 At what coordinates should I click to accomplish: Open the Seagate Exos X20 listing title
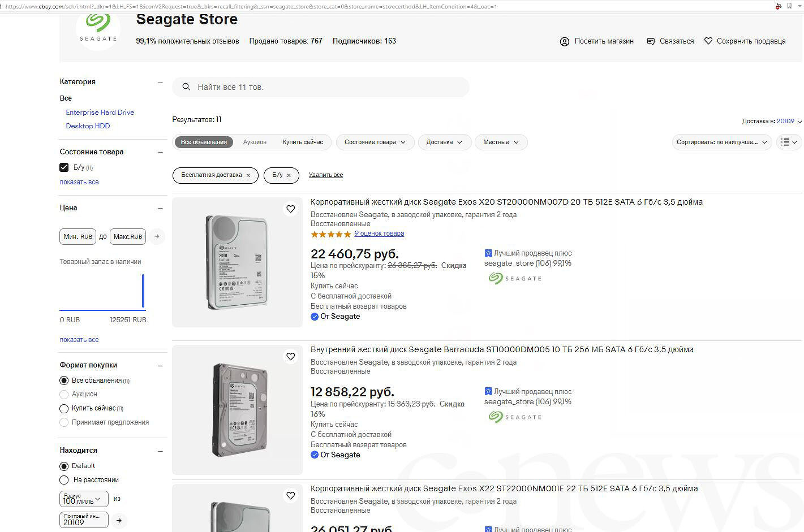coord(506,202)
